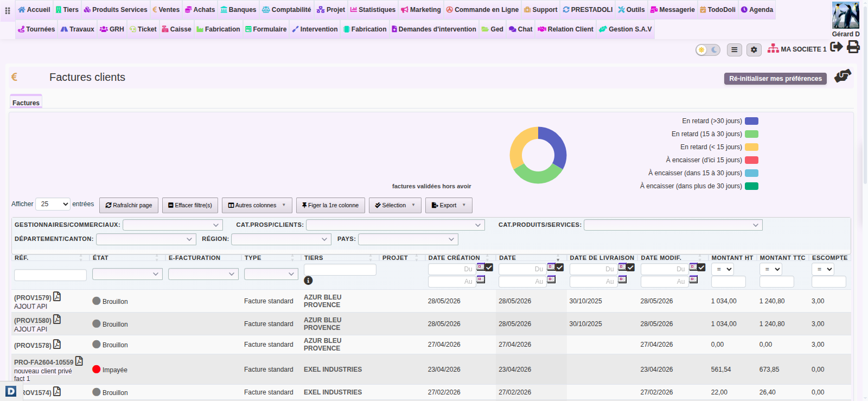Open PDF icon for (PROV1580) invoice
868x401 pixels.
(57, 319)
